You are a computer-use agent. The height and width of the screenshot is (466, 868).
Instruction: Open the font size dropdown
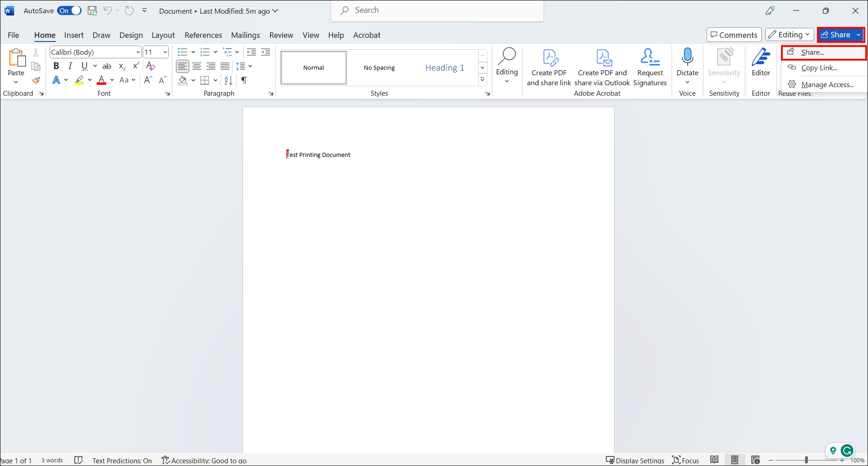[x=165, y=52]
